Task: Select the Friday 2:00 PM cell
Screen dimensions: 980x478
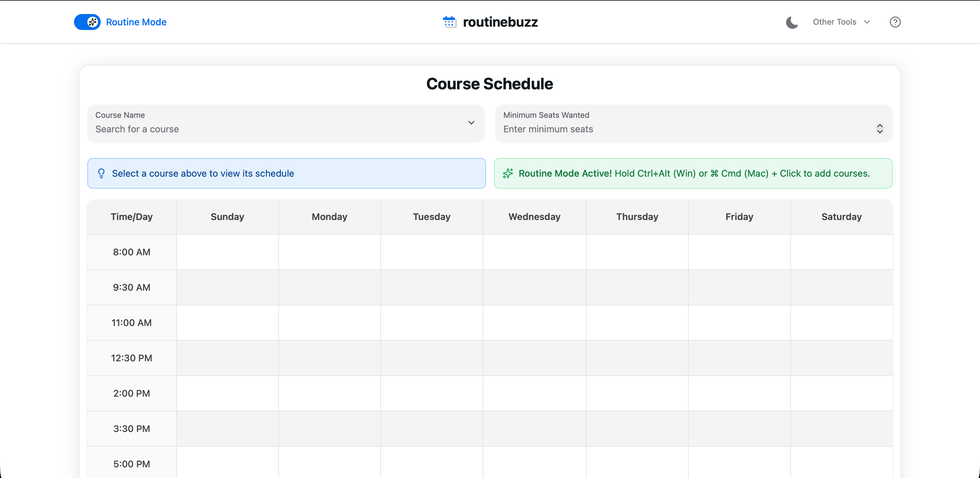Action: tap(739, 394)
